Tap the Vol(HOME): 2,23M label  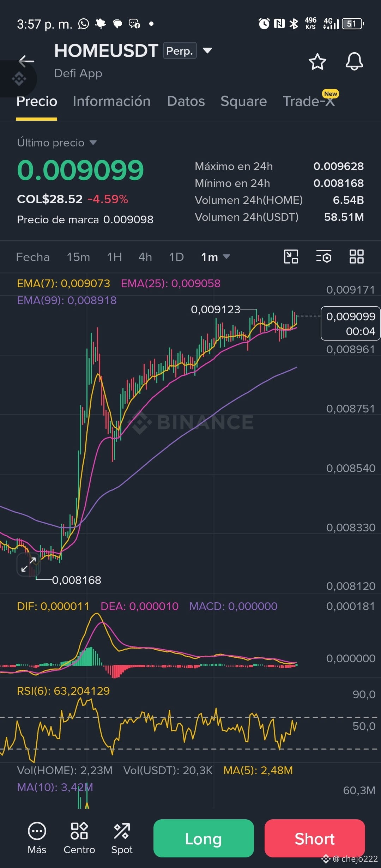[x=65, y=770]
